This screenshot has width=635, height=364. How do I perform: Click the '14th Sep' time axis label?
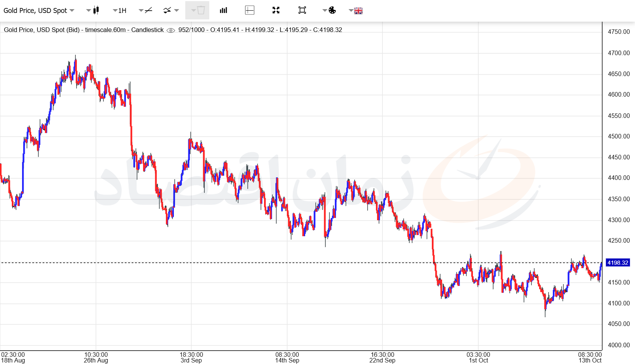click(287, 361)
